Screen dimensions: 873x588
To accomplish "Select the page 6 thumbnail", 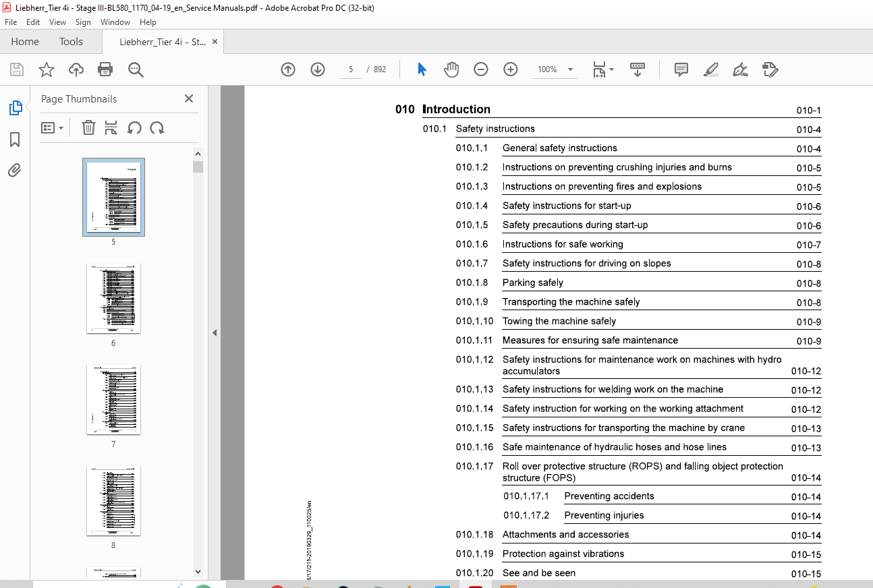I will coord(113,298).
